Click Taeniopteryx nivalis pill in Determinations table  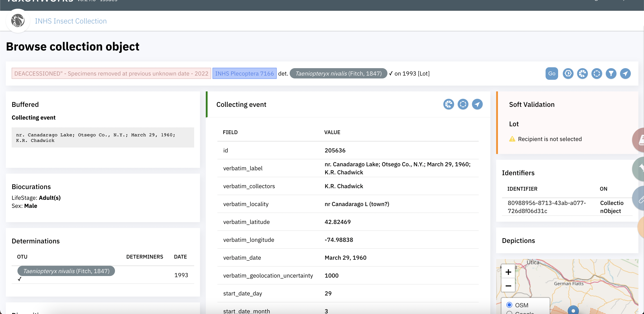click(66, 271)
